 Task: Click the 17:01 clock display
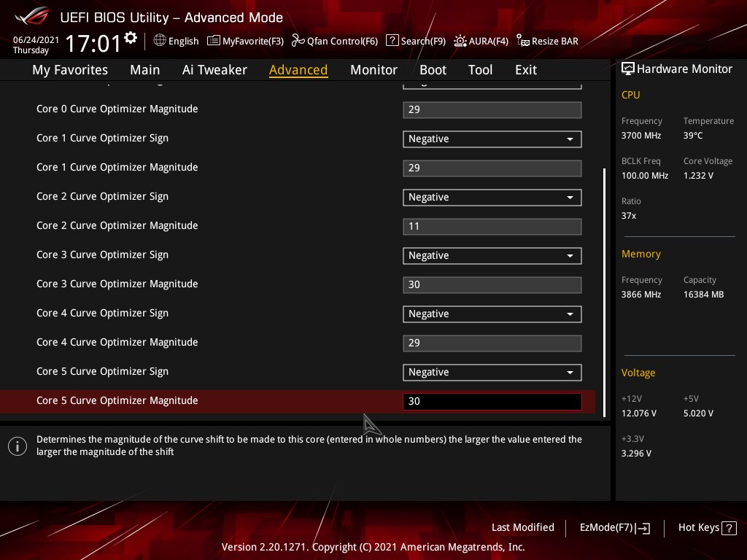click(x=93, y=43)
